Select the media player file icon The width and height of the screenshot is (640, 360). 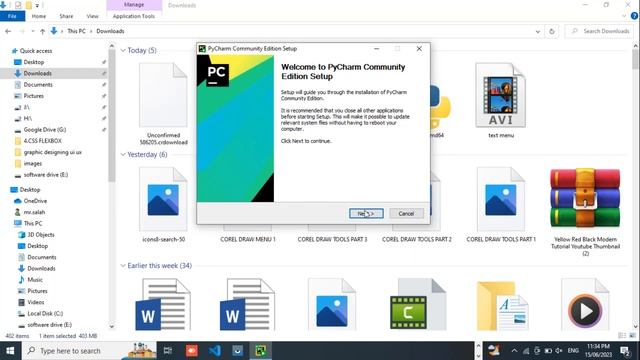pyautogui.click(x=585, y=304)
